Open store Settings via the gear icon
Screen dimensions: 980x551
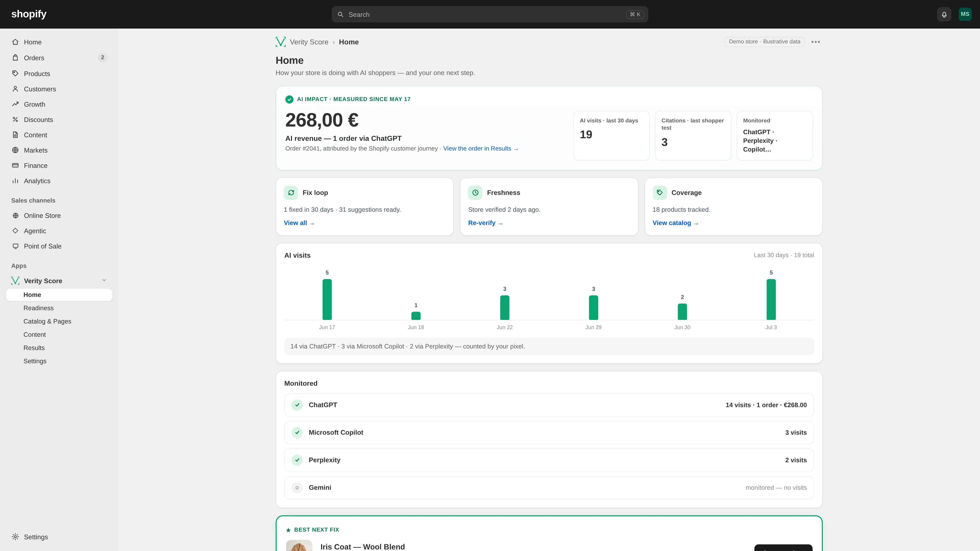tap(15, 536)
